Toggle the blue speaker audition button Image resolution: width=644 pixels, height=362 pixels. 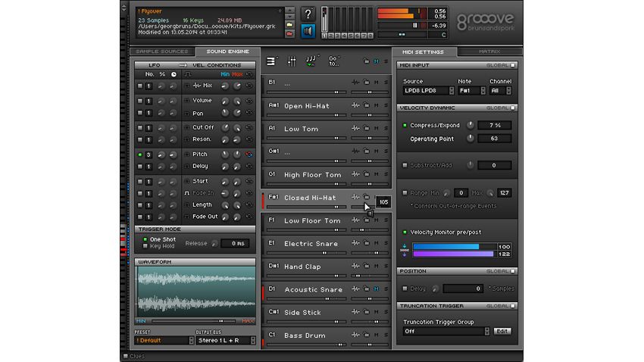click(x=308, y=31)
